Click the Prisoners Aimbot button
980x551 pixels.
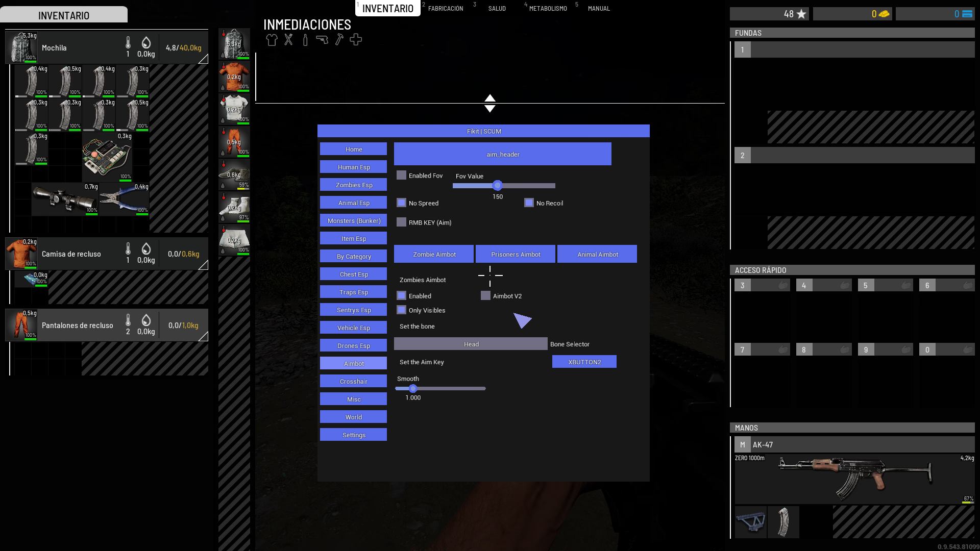[x=515, y=254]
